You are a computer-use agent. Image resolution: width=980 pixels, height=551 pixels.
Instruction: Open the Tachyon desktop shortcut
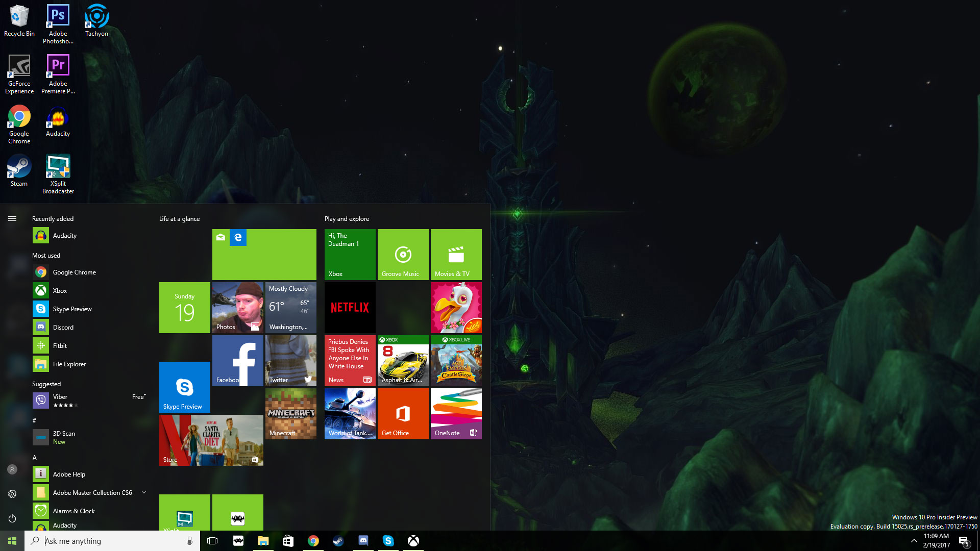point(96,21)
